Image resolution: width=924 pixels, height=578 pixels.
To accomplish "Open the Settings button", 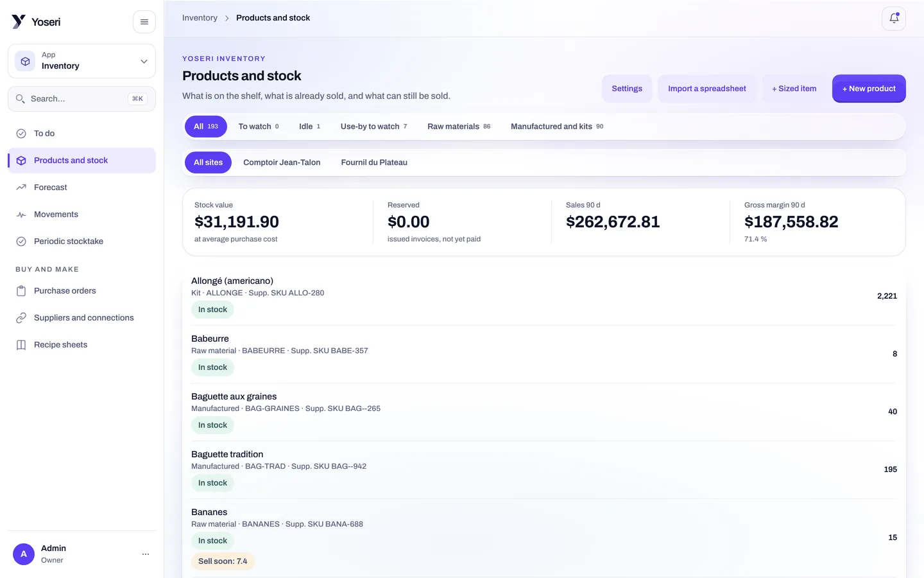I will coord(627,89).
